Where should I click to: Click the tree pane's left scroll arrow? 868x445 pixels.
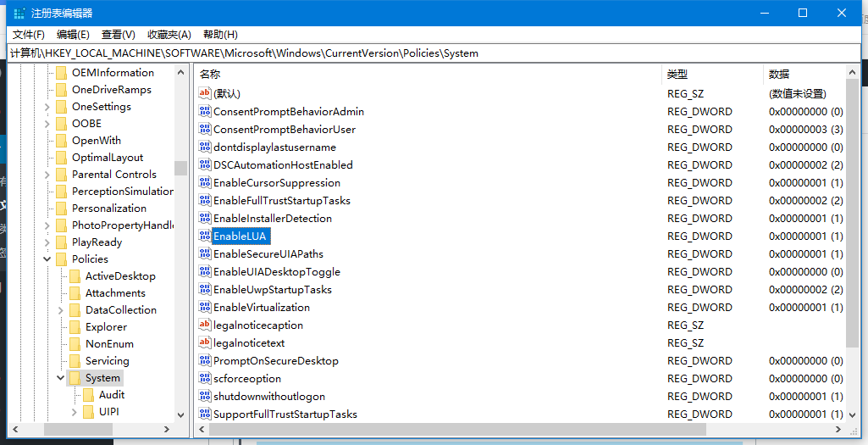pyautogui.click(x=15, y=429)
